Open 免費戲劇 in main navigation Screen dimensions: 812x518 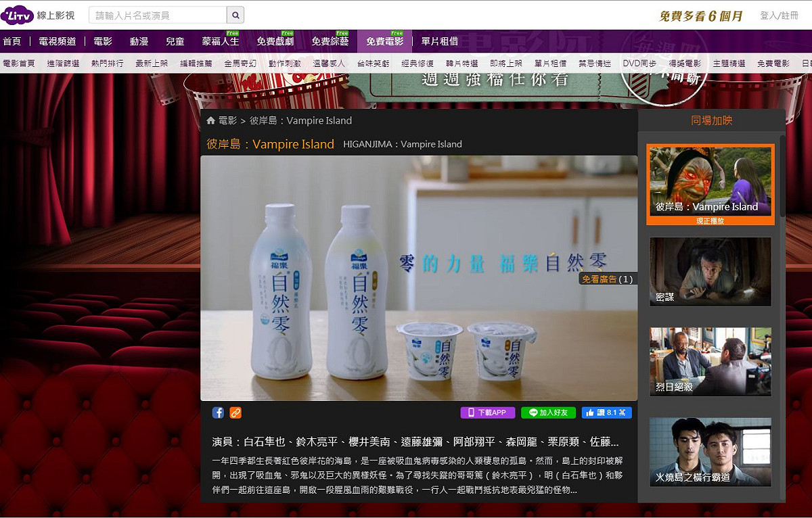pyautogui.click(x=275, y=41)
